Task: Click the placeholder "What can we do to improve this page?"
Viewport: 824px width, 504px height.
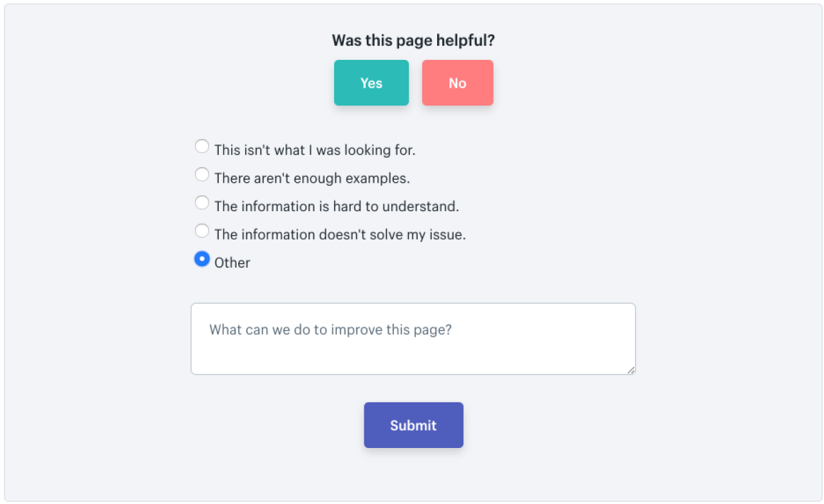Action: coord(331,330)
